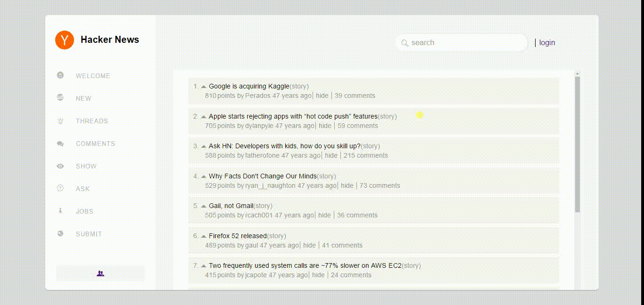Open the Google is acquiring Kaggle story
This screenshot has width=644, height=305.
[x=249, y=86]
